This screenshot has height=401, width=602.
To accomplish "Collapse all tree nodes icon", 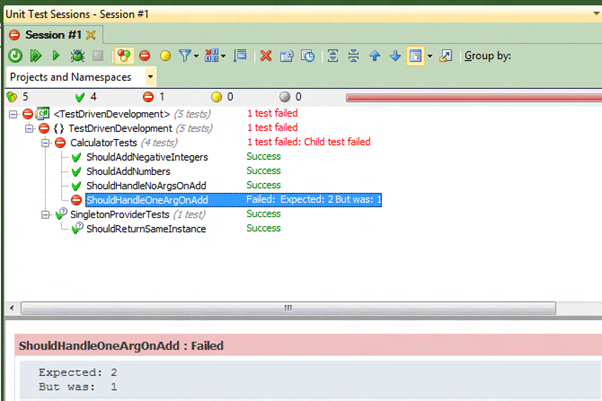I will [354, 56].
